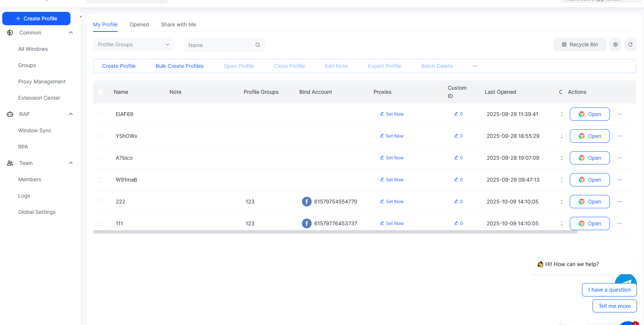Tick the checkbox for profile 111
The image size is (644, 325).
tap(101, 223)
